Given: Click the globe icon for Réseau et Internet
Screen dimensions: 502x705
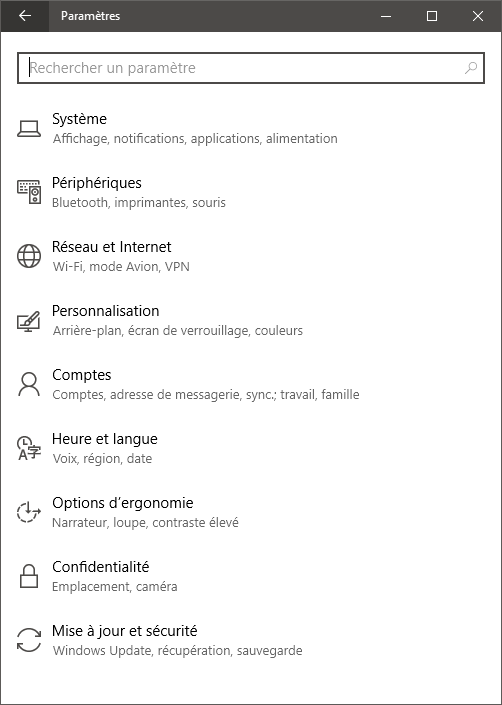Looking at the screenshot, I should coord(29,256).
